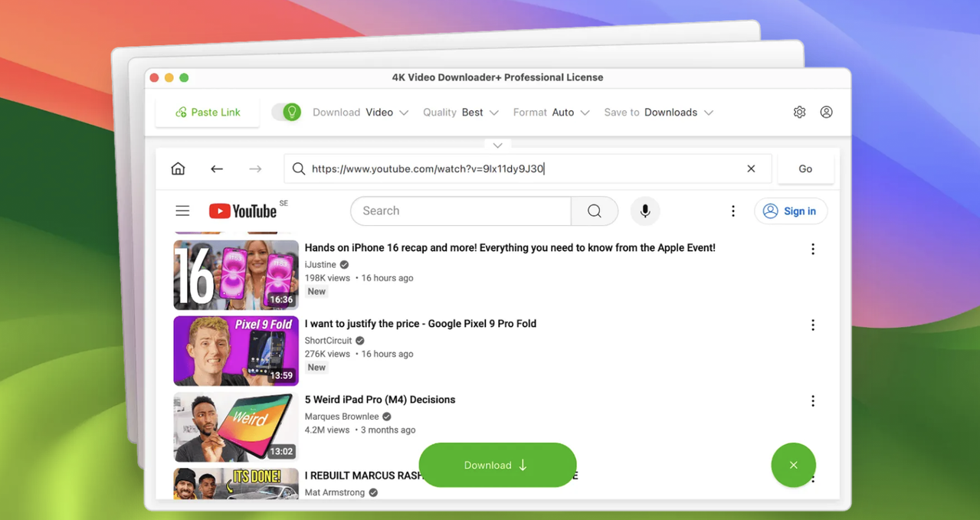Screen dimensions: 980x520
Task: Open the Marques Brownlee channel link
Action: (x=342, y=416)
